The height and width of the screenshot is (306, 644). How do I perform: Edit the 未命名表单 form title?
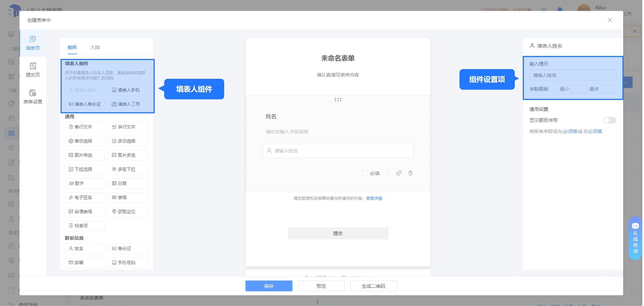pos(338,58)
